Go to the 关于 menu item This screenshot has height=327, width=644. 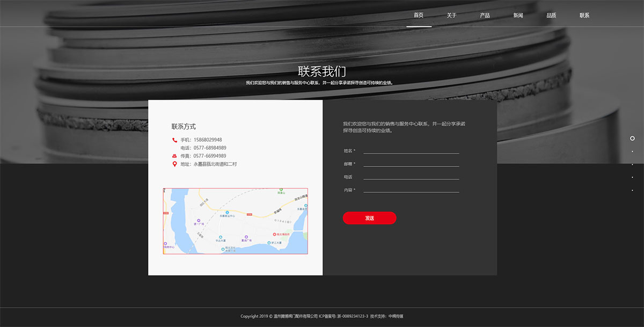coord(452,15)
